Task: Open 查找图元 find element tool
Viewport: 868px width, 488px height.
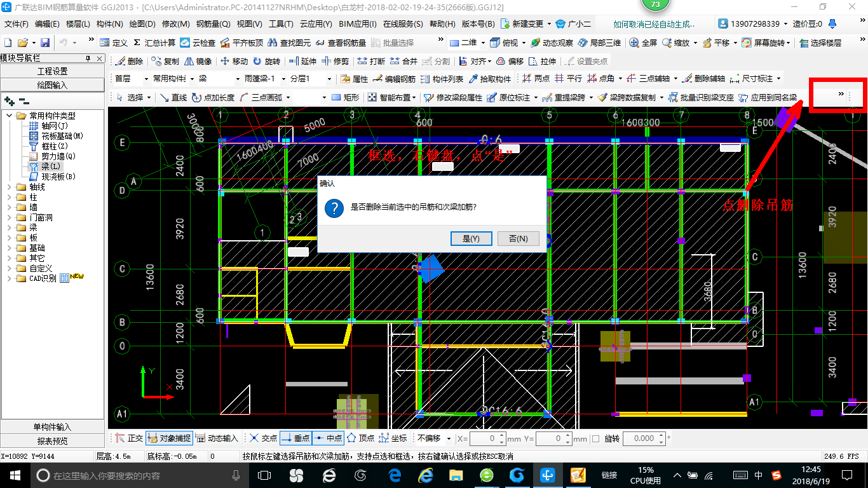Action: coord(289,43)
